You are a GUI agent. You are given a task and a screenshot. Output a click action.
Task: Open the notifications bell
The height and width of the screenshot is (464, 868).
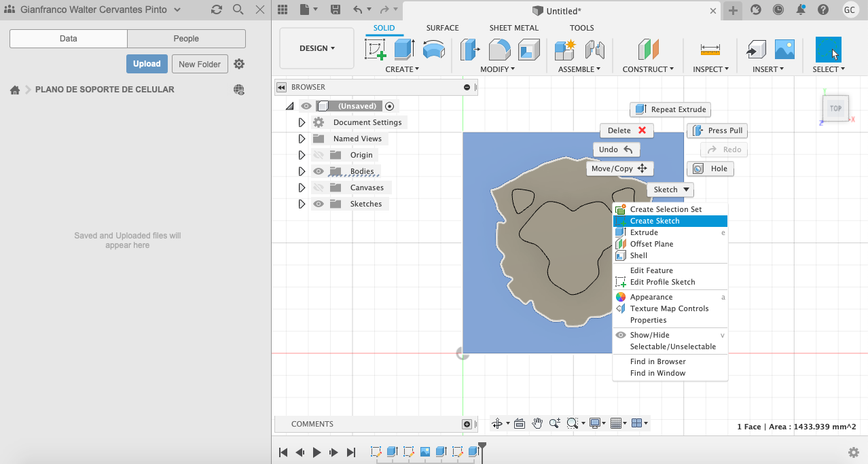pyautogui.click(x=801, y=10)
